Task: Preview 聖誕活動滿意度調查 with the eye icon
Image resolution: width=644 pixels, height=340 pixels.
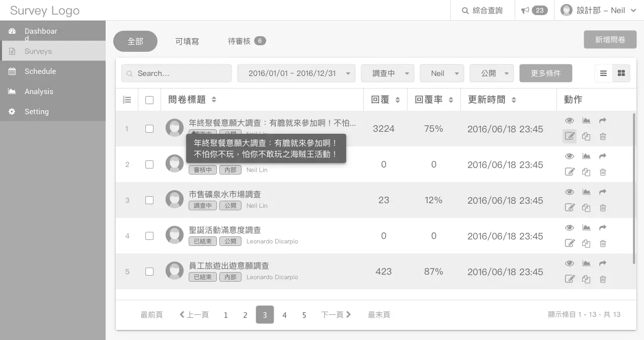Action: [570, 228]
